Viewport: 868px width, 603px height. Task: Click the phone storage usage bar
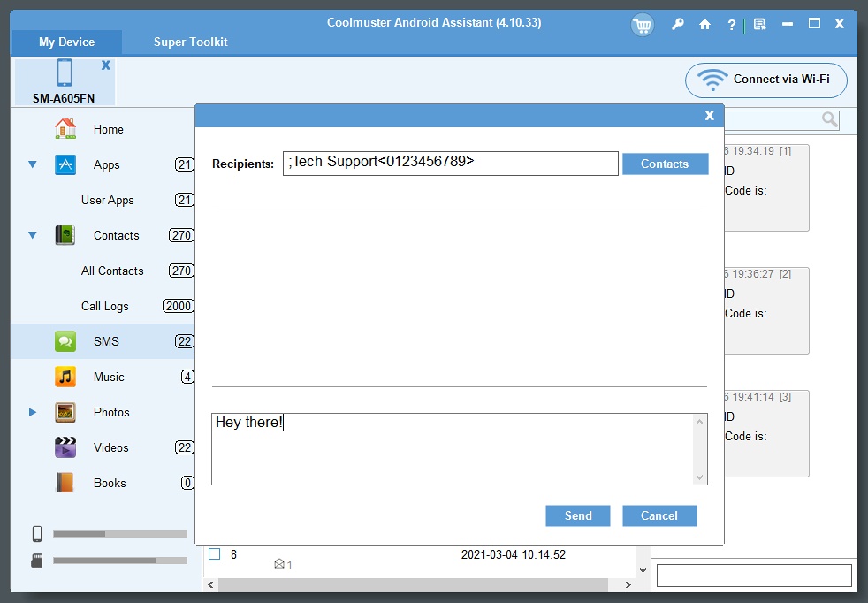pyautogui.click(x=120, y=534)
